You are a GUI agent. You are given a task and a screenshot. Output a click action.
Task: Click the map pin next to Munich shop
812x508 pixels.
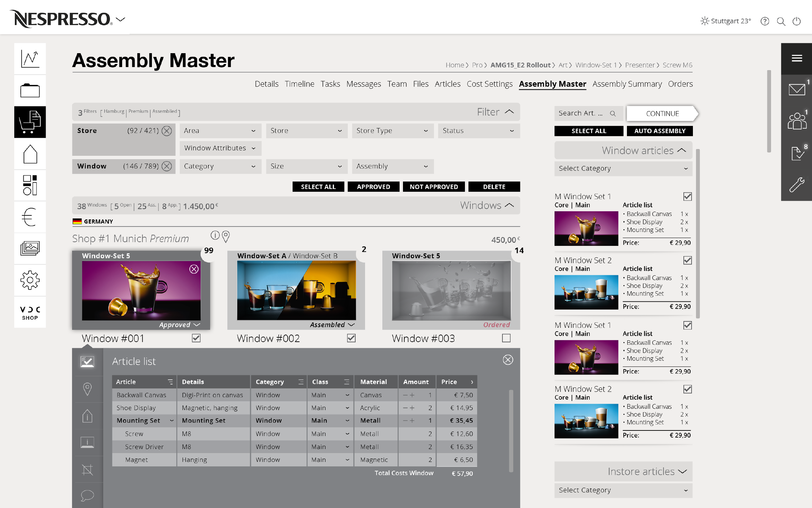pos(226,236)
